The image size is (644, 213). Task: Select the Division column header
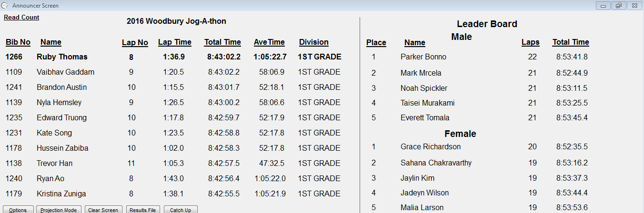click(x=314, y=42)
